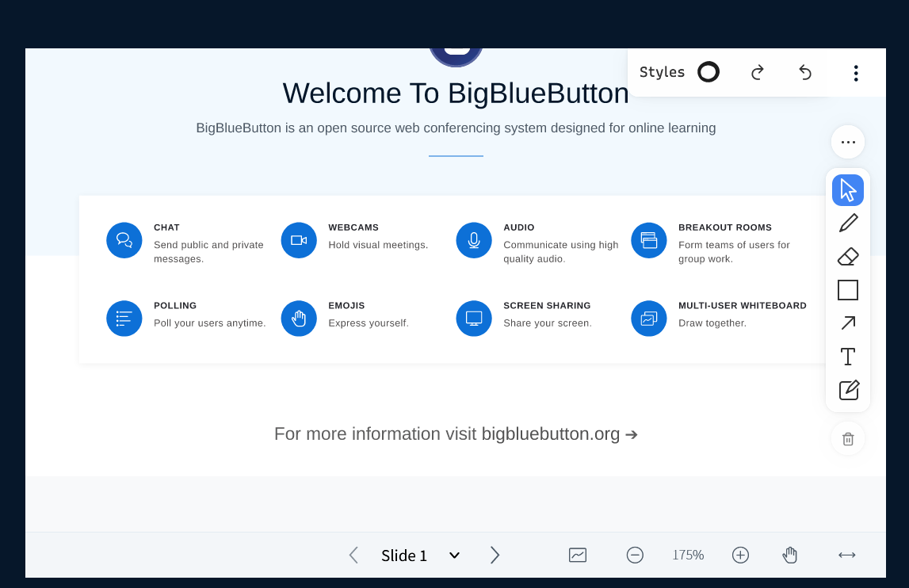
Task: Select the arrow tool
Action: 847,323
